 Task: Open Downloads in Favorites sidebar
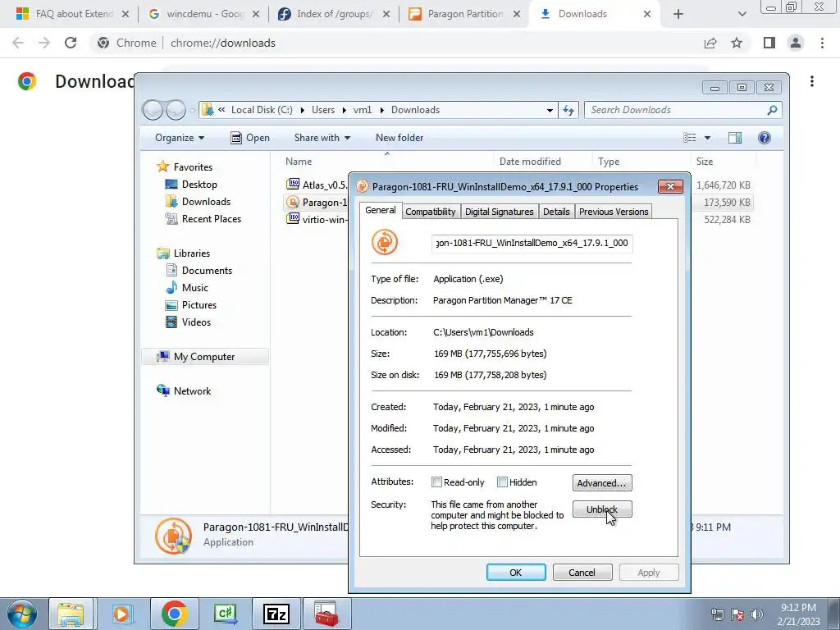click(x=206, y=202)
